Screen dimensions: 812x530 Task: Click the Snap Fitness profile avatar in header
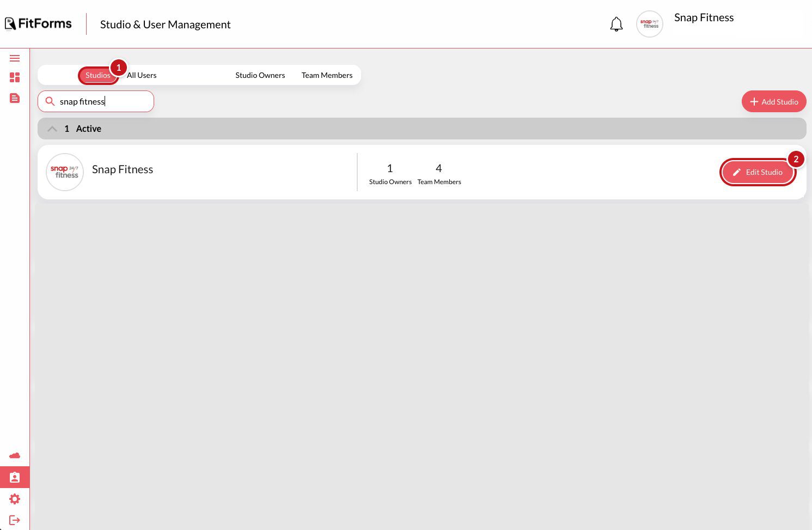(x=650, y=24)
